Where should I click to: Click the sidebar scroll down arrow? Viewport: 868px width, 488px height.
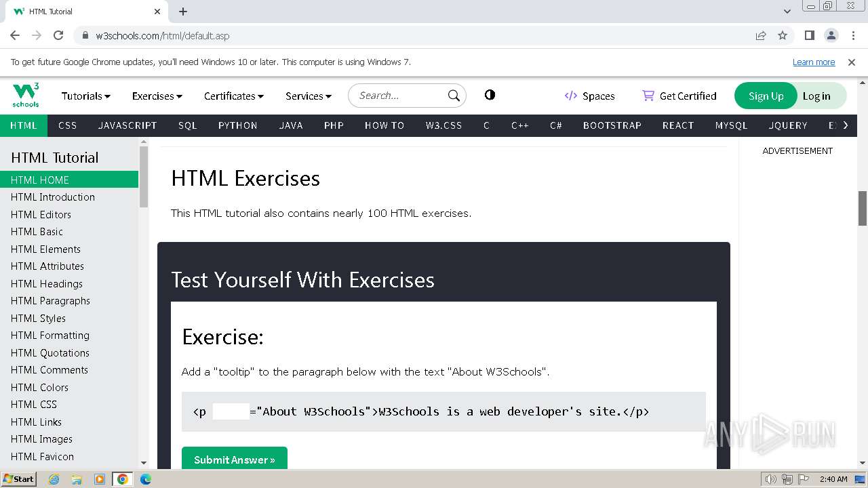pyautogui.click(x=143, y=462)
